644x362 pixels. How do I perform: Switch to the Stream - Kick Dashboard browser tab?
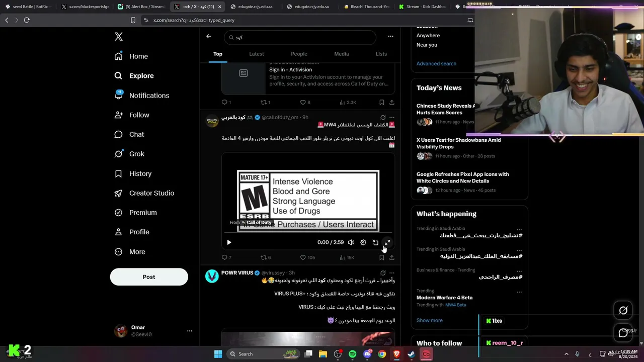pyautogui.click(x=422, y=7)
